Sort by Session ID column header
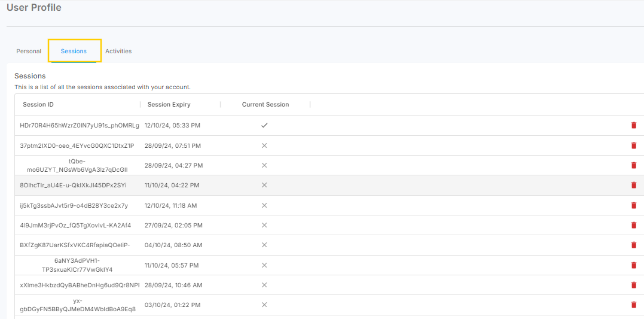The height and width of the screenshot is (319, 644). coord(38,105)
